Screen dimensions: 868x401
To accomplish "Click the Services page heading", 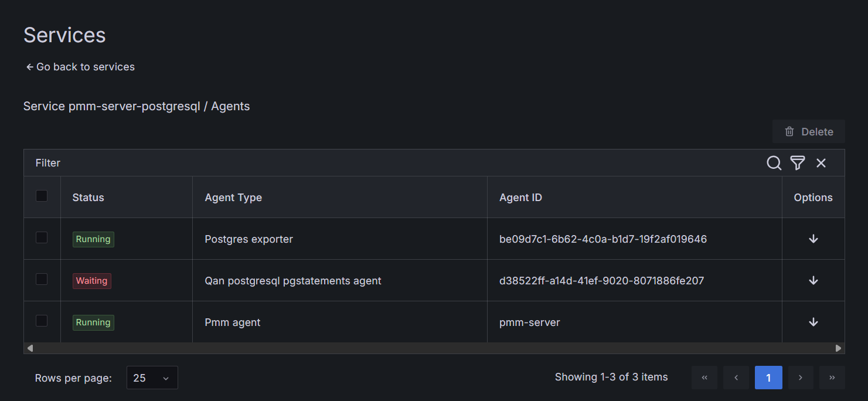I will (x=64, y=35).
